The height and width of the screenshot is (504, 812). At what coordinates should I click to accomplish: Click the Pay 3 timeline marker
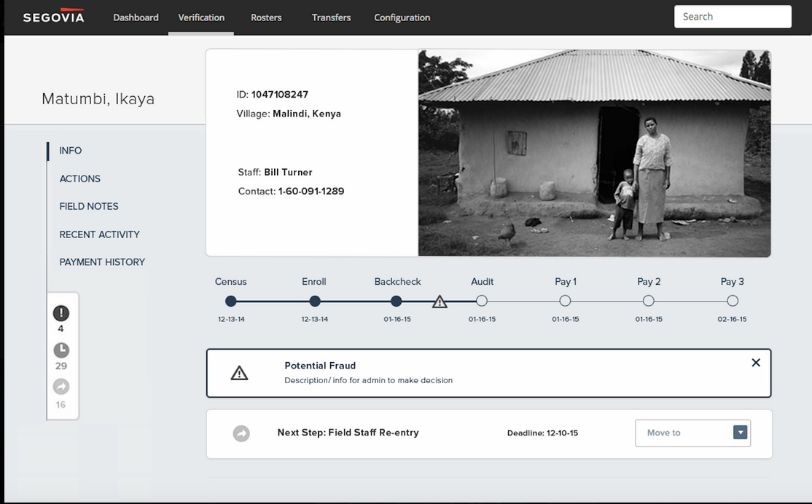pos(733,301)
